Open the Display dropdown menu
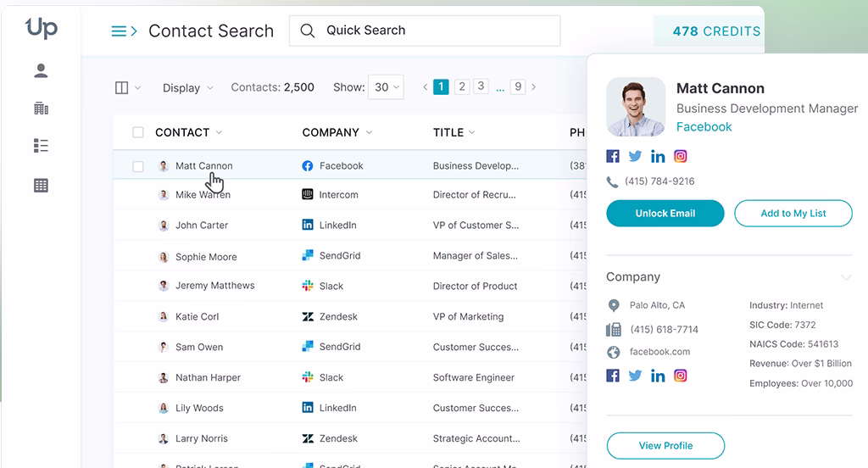 pyautogui.click(x=187, y=87)
